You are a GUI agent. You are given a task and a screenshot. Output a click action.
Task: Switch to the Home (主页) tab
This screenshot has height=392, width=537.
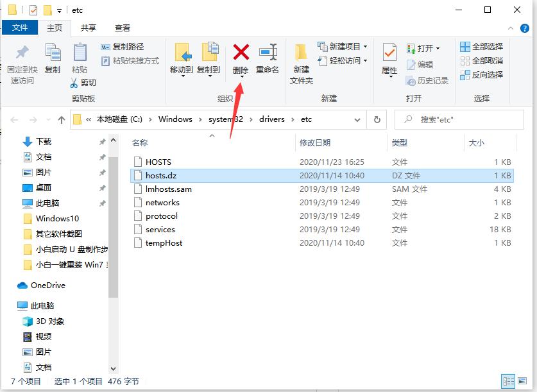[x=55, y=28]
